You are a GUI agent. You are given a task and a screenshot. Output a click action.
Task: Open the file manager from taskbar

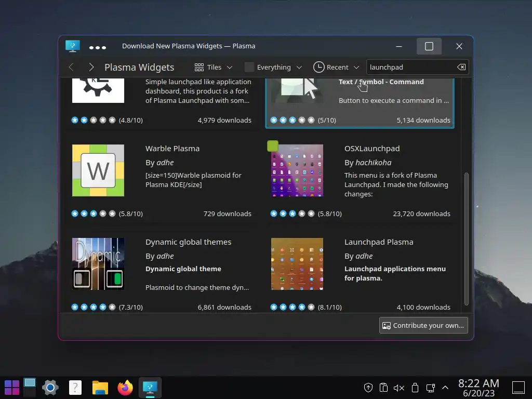(100, 388)
